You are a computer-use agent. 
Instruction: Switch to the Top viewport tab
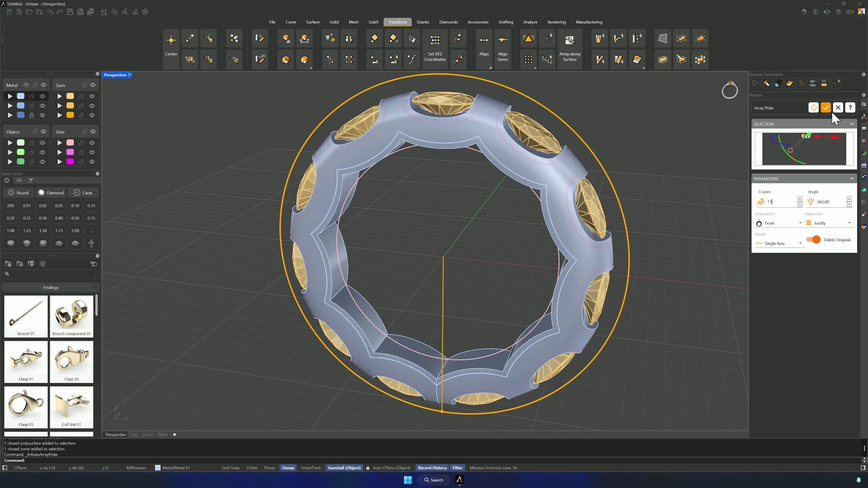[134, 435]
